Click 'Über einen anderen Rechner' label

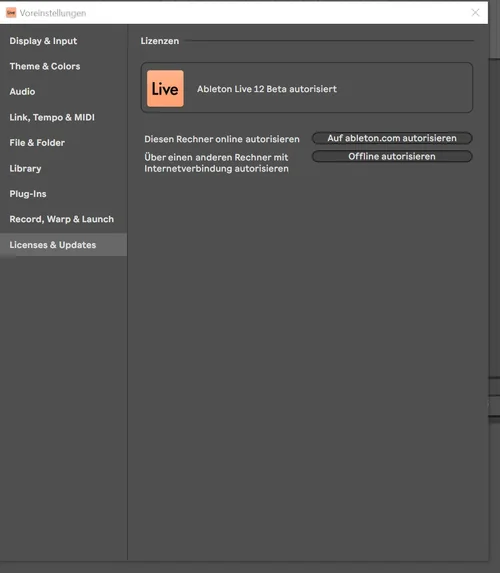point(216,163)
